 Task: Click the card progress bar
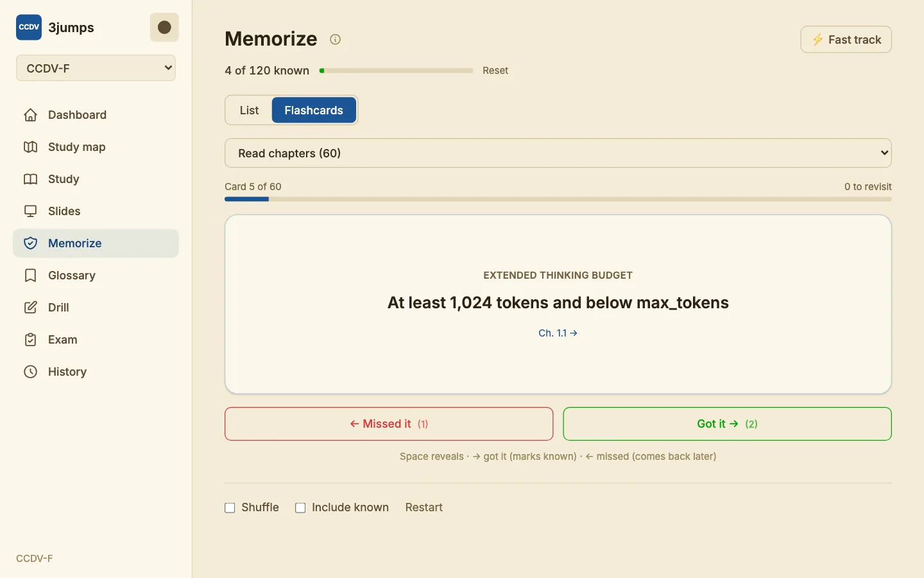tap(558, 199)
